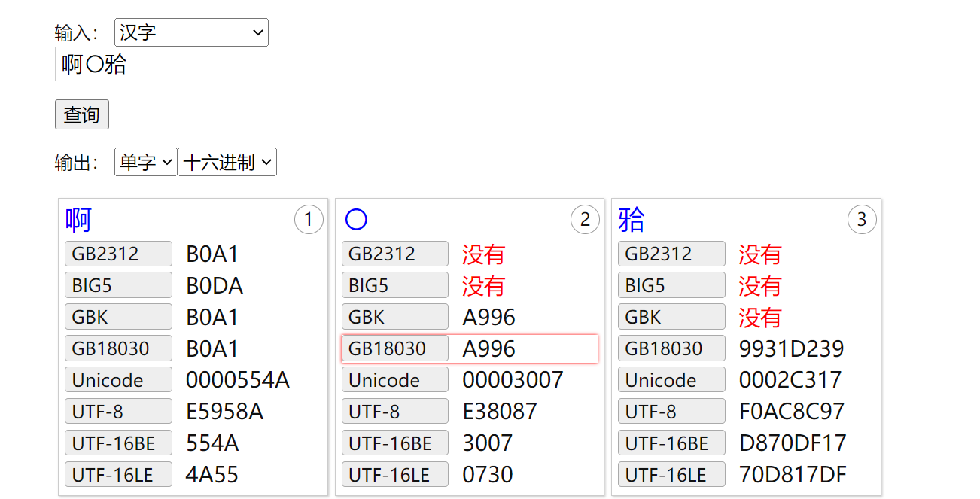980x499 pixels.
Task: Select the UTF-16LE value 4A55
Action: pyautogui.click(x=212, y=476)
